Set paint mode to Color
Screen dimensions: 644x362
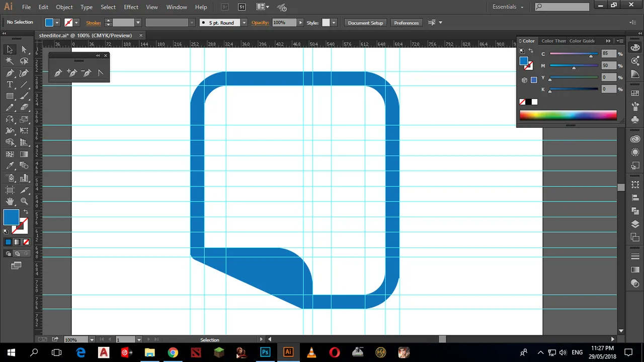[8, 242]
